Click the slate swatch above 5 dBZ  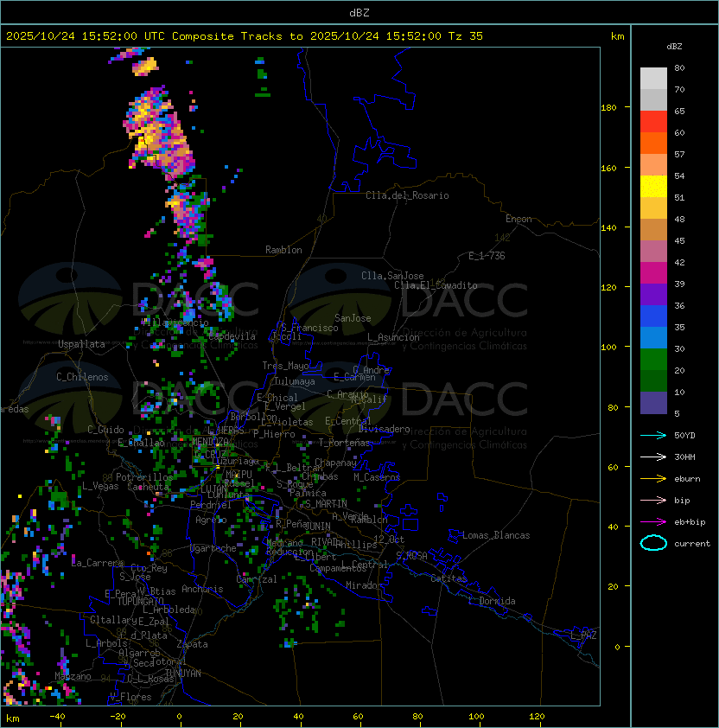[653, 403]
